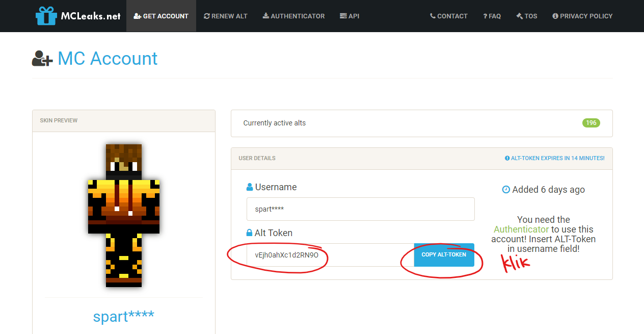This screenshot has width=644, height=334.
Task: Click the lock icon next to Alt Token
Action: (x=249, y=233)
